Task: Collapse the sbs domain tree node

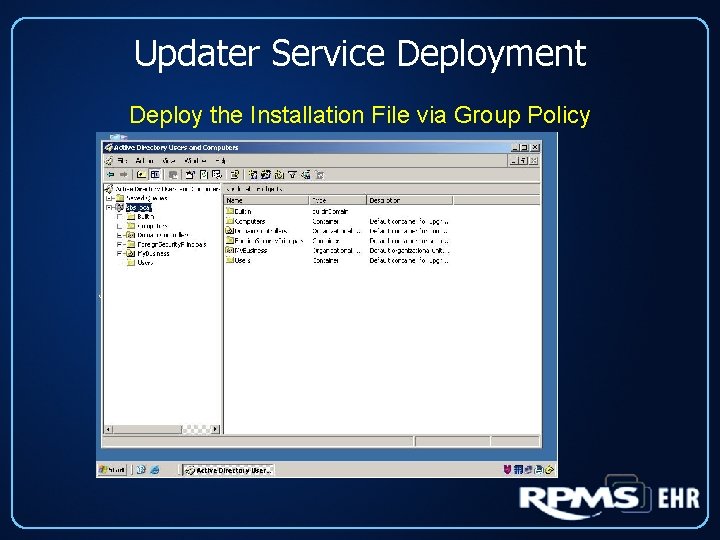Action: 109,208
